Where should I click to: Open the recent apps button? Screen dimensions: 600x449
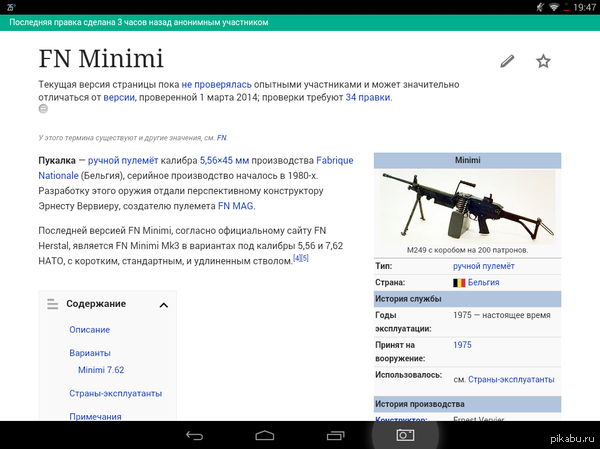[336, 435]
